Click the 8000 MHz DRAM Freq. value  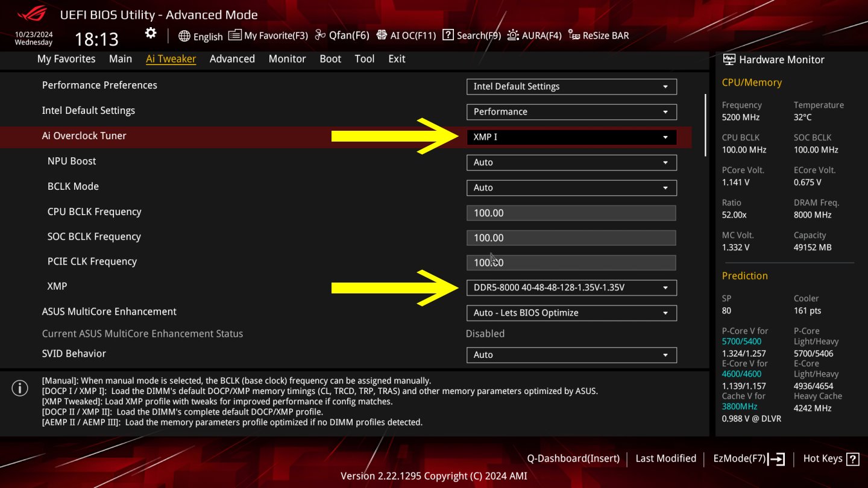(813, 215)
